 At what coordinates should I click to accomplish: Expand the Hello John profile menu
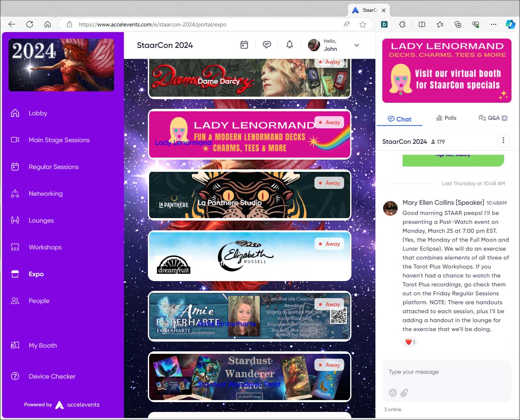click(x=356, y=45)
